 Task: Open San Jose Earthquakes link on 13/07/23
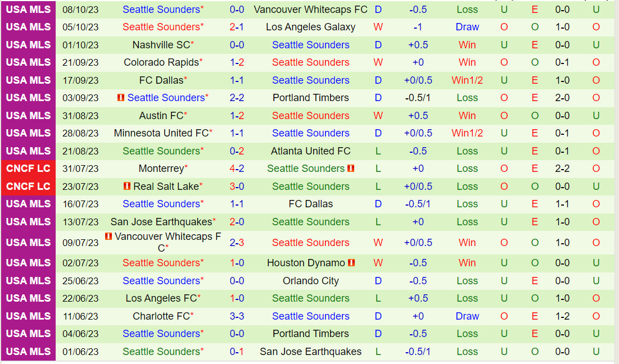coord(161,222)
